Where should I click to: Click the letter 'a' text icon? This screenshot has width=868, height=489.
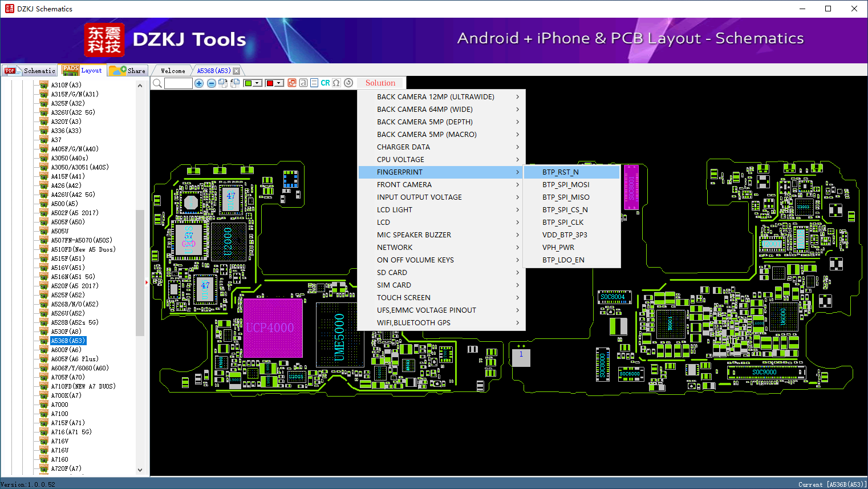pyautogui.click(x=303, y=83)
